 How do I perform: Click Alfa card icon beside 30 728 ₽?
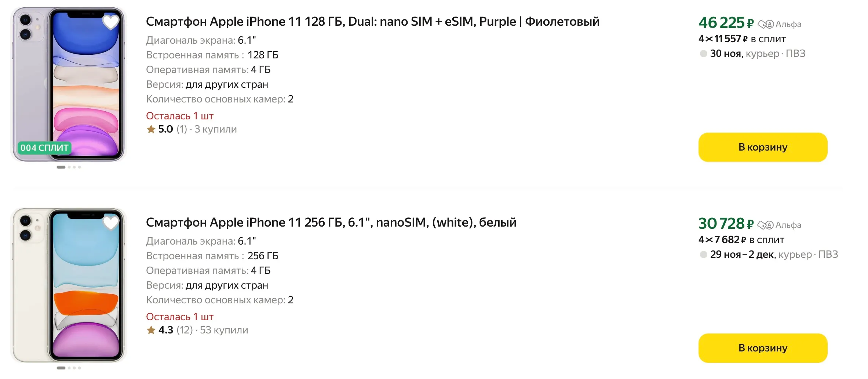click(x=765, y=225)
